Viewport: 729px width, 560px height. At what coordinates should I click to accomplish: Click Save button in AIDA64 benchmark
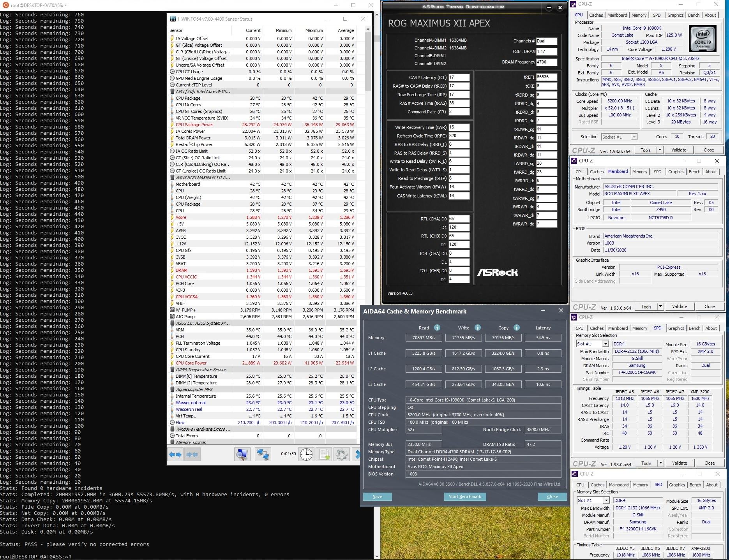point(377,497)
